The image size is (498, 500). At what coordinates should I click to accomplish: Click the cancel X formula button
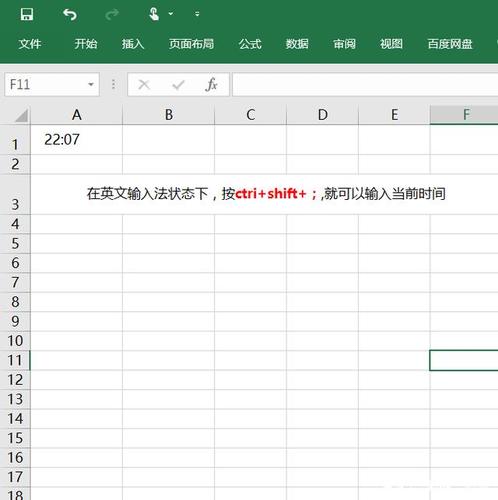click(144, 85)
